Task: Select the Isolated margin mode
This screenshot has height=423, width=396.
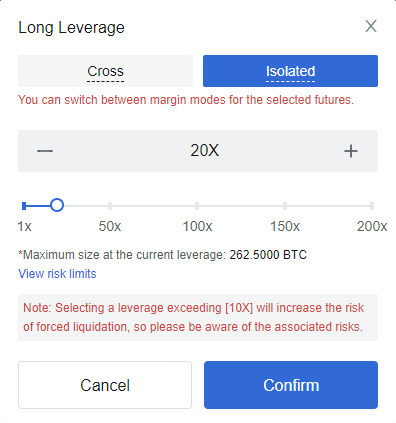Action: [x=290, y=71]
